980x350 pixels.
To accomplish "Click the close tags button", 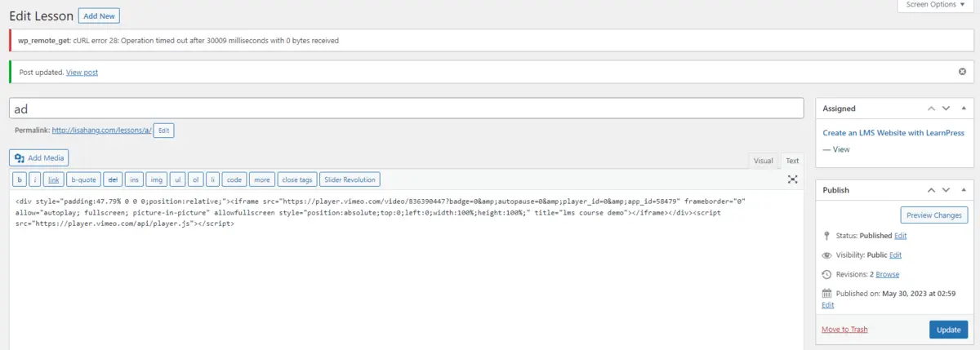I will (296, 179).
